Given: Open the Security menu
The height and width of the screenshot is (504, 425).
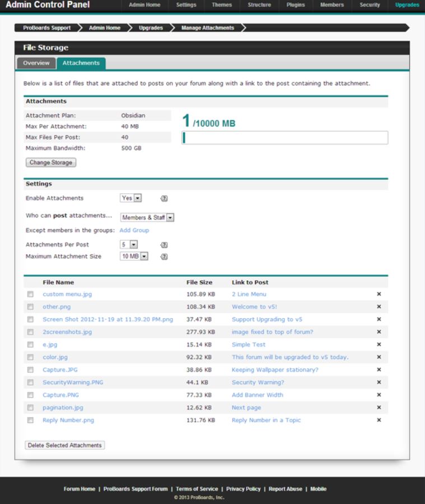Looking at the screenshot, I should pos(370,5).
